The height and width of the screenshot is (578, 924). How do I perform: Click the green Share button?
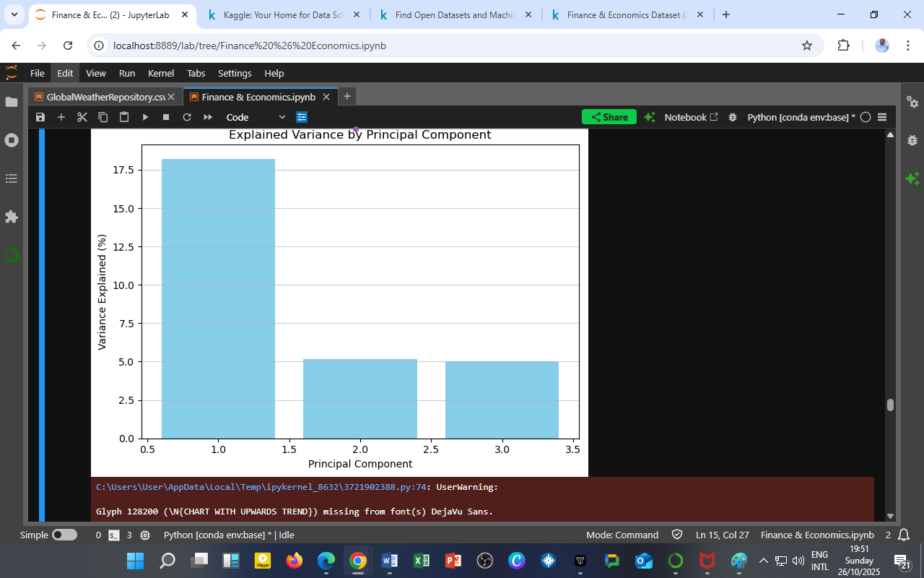[609, 117]
